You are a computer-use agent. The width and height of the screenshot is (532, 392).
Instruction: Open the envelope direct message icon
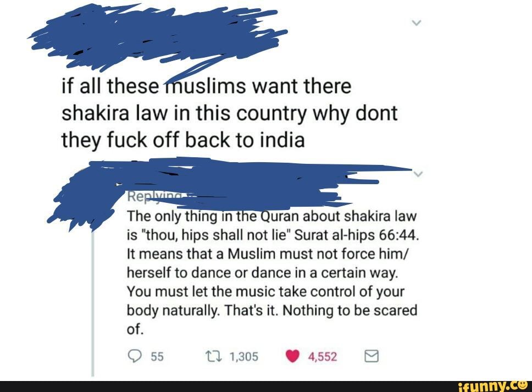point(371,356)
